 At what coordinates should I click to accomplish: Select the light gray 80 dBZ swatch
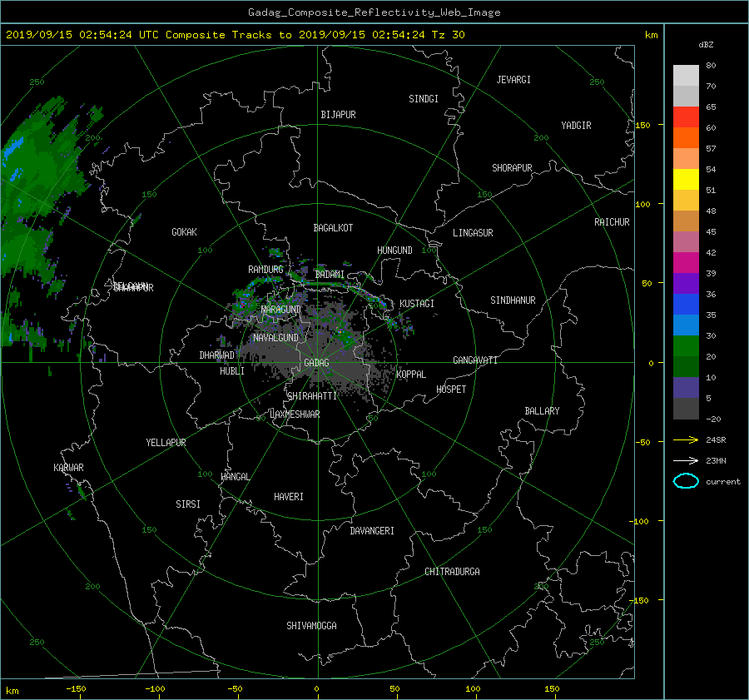(686, 75)
